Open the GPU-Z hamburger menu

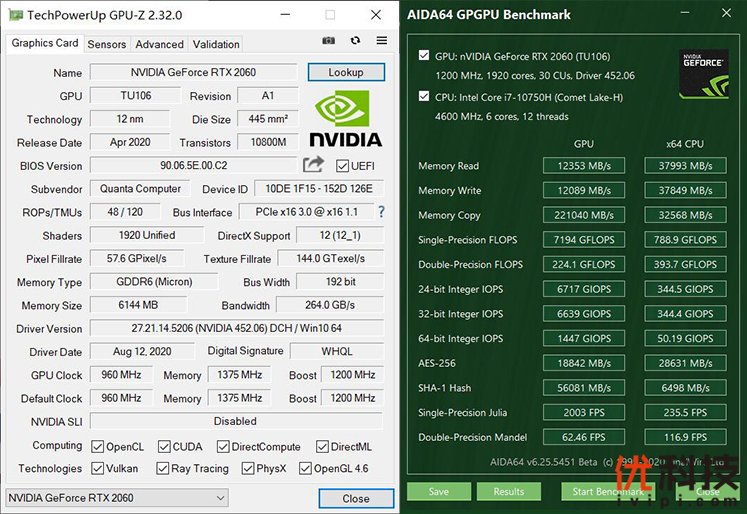click(x=381, y=41)
